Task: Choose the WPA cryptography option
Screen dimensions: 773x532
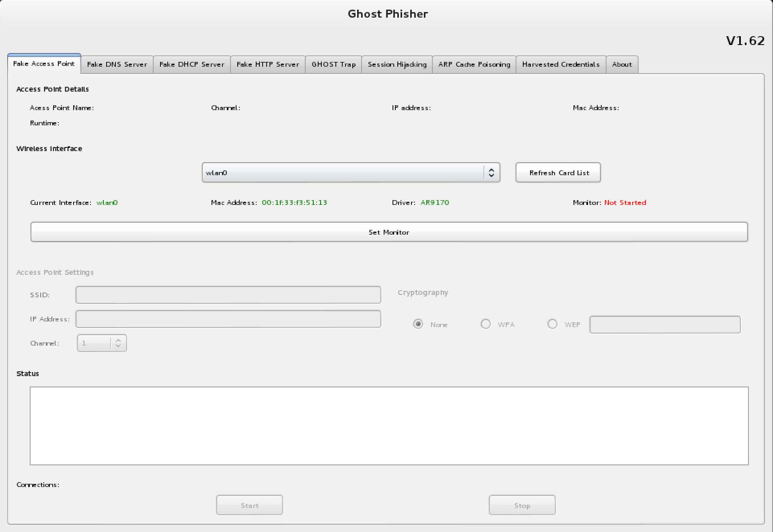Action: point(485,324)
